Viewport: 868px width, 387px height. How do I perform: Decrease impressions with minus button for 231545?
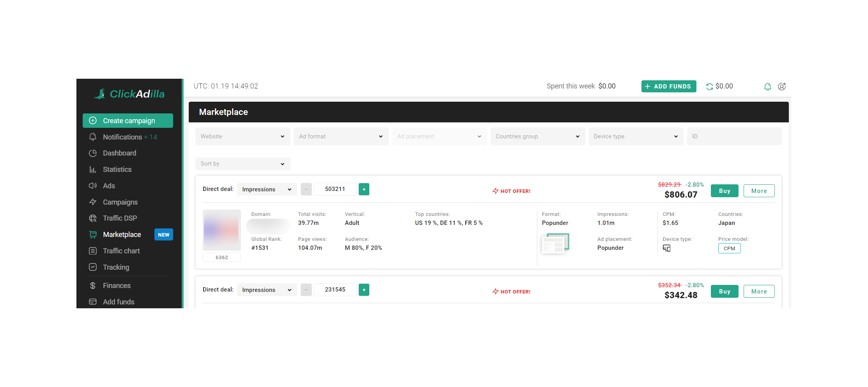tap(306, 290)
